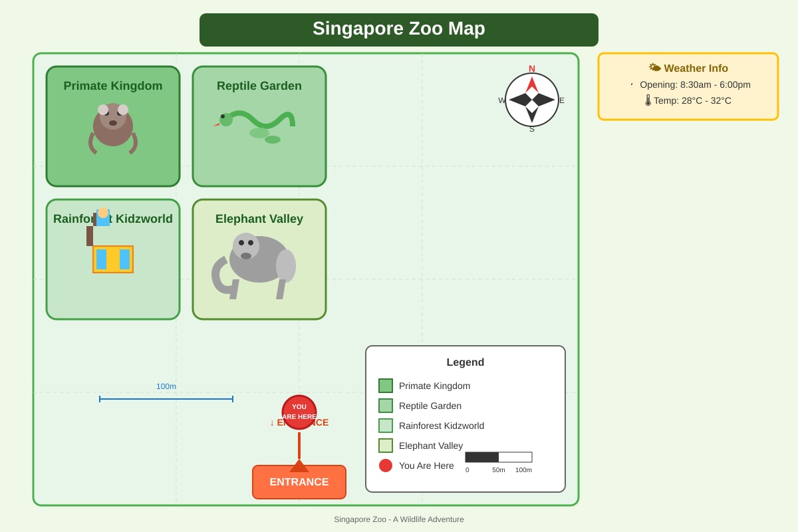Viewport: 798px width, 532px height.
Task: Click the legend text You Are Here
Action: (426, 465)
